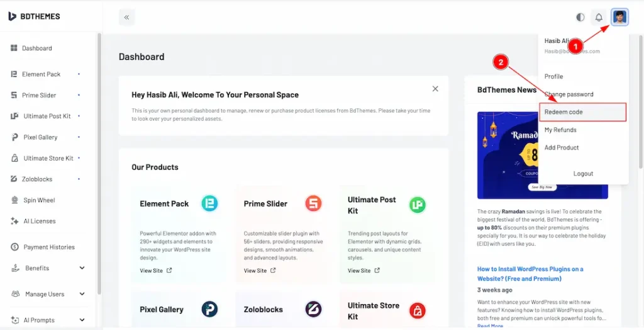Click the Ultimate Post Kit logo icon
The width and height of the screenshot is (644, 330).
click(x=417, y=205)
